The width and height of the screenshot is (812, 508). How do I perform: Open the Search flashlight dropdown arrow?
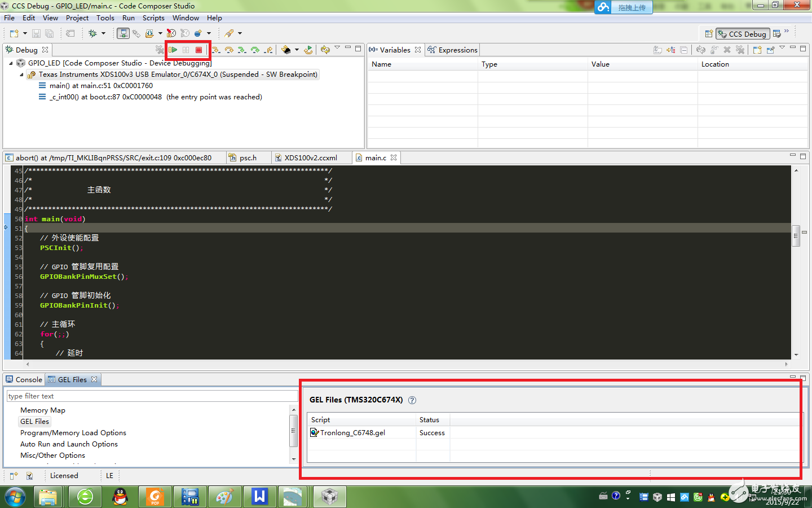(240, 33)
